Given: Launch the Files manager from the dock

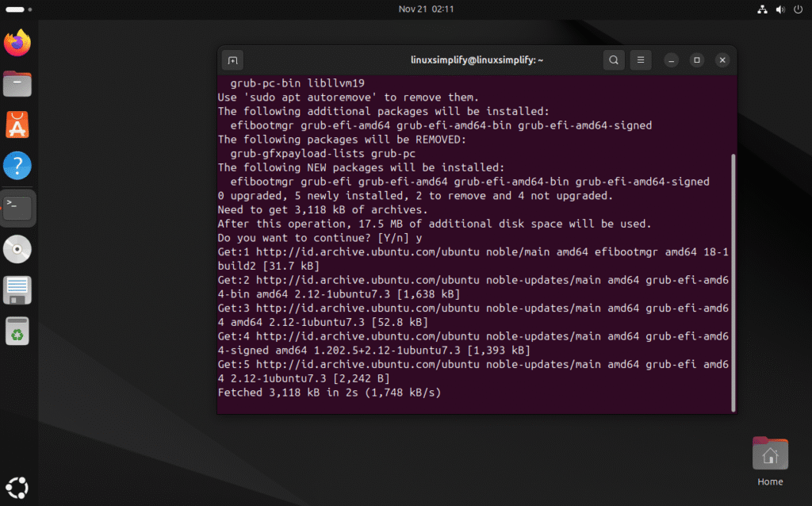Looking at the screenshot, I should pos(17,83).
